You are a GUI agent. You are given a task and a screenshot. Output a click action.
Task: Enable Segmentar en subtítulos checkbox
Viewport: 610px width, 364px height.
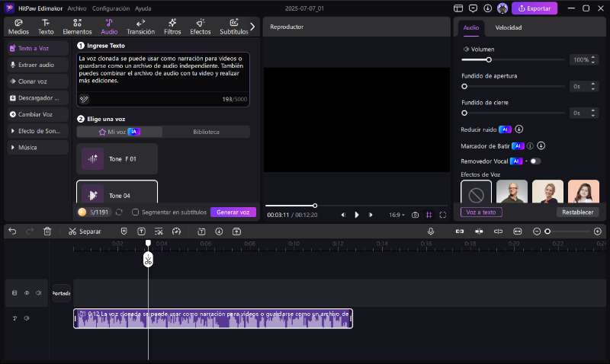[135, 212]
